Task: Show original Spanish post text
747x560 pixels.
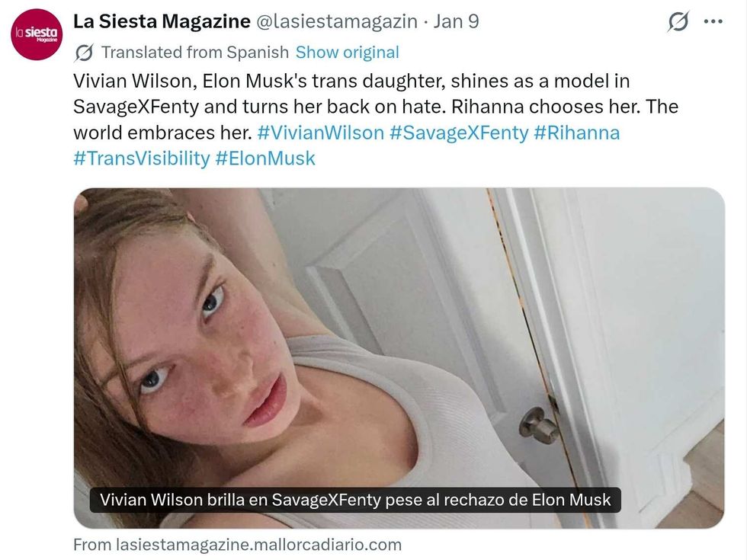Action: (347, 53)
